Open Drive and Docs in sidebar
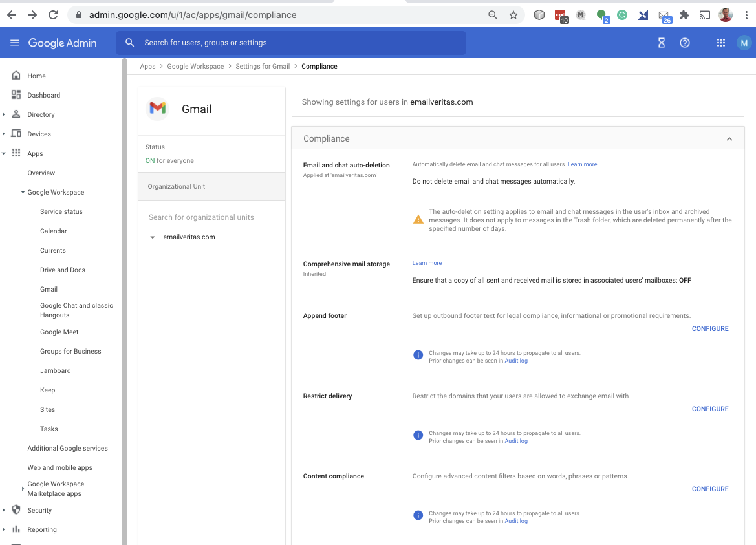The width and height of the screenshot is (756, 545). [x=63, y=270]
